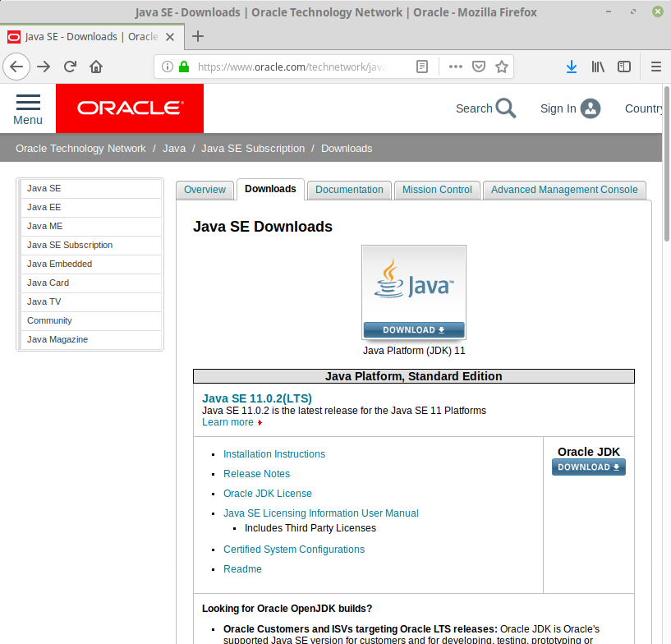The height and width of the screenshot is (644, 671).
Task: Select Java EE in the sidebar
Action: pyautogui.click(x=90, y=207)
